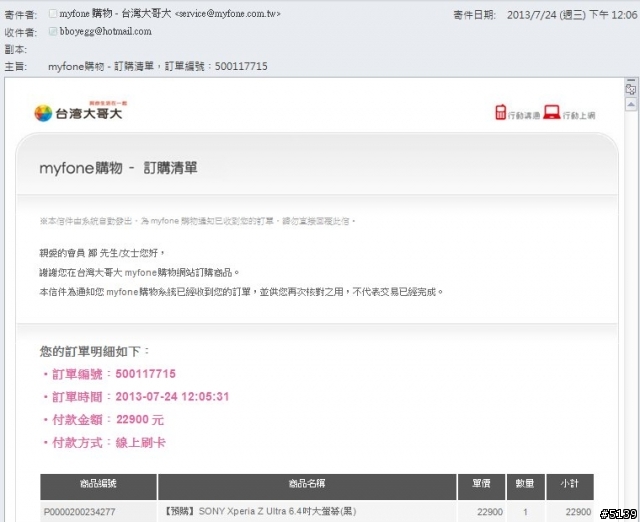Click recipient presence icon beside bboyegg@hotmail.com

53,31
